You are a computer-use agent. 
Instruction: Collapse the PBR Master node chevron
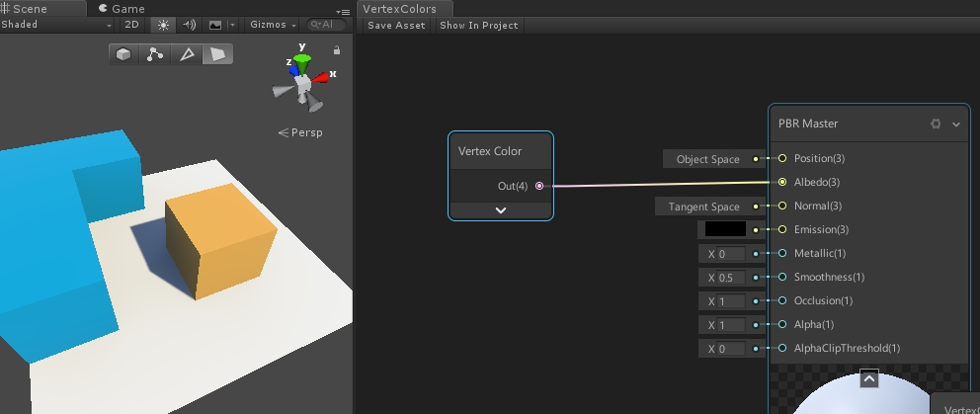point(955,124)
